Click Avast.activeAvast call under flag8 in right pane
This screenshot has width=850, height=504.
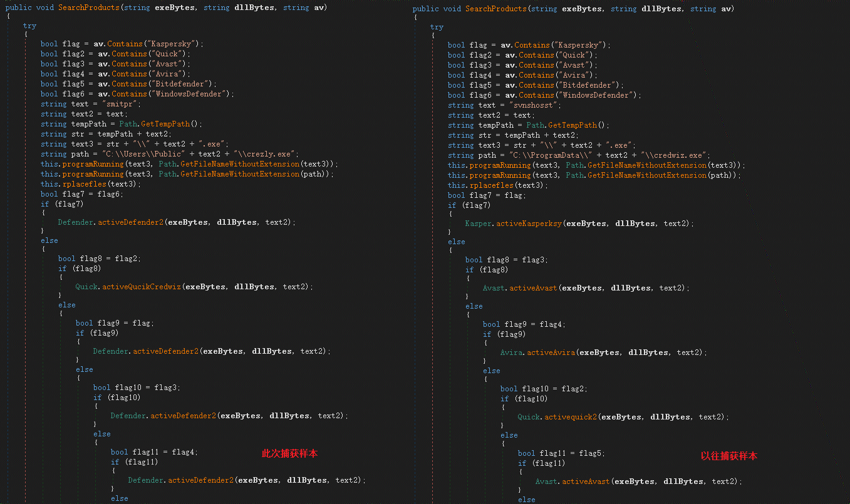pyautogui.click(x=586, y=288)
